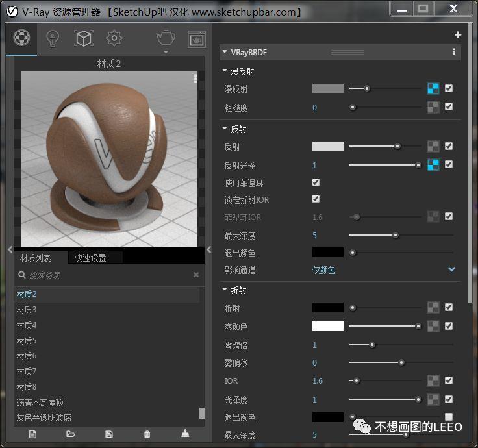The image size is (478, 448).
Task: Collapse right panel with middle arrow
Action: point(209,249)
